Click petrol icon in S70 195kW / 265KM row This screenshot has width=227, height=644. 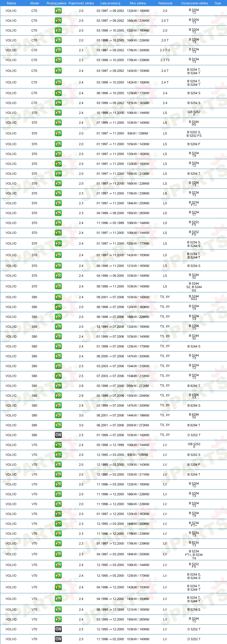point(58,213)
